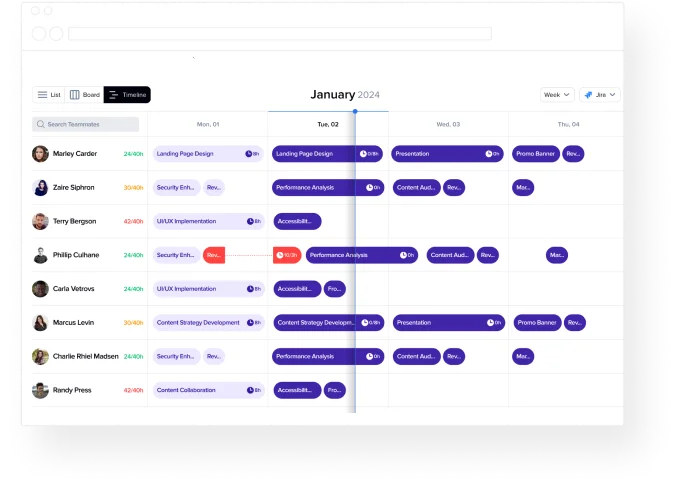Open Carla's Fro.. task chip

334,289
